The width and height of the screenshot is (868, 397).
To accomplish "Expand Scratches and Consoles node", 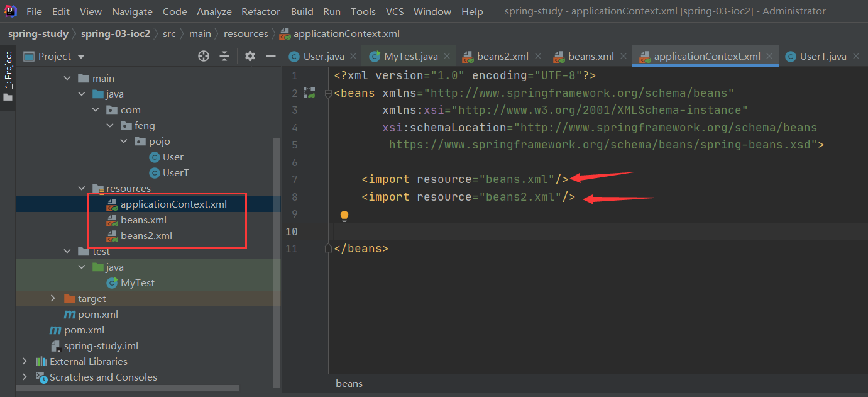I will point(25,377).
